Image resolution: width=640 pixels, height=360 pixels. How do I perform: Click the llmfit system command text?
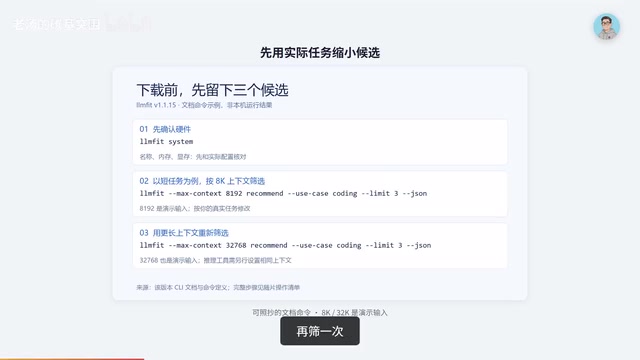166,142
